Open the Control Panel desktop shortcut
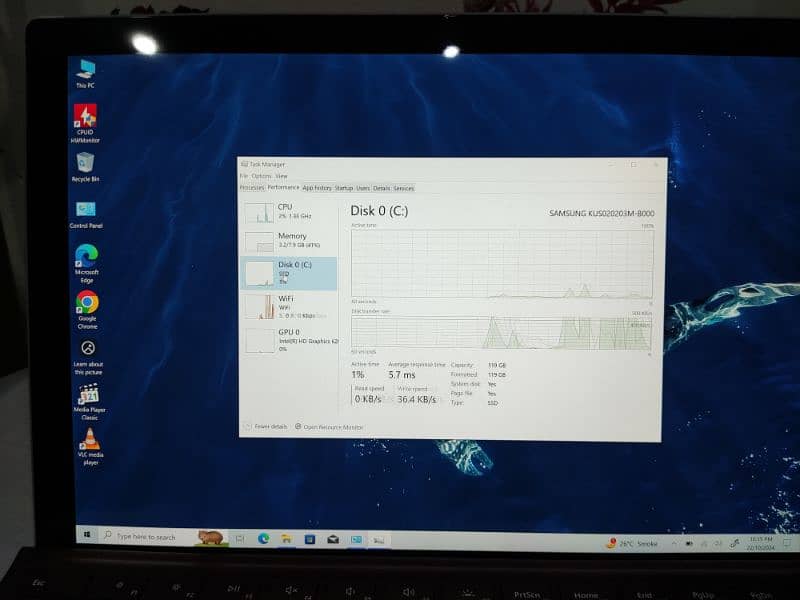This screenshot has width=800, height=600. [x=86, y=215]
